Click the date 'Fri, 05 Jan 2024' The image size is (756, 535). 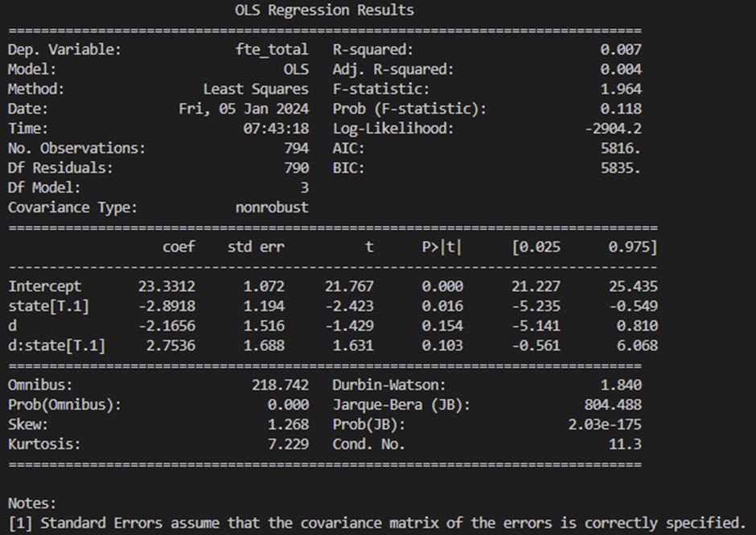pos(244,109)
